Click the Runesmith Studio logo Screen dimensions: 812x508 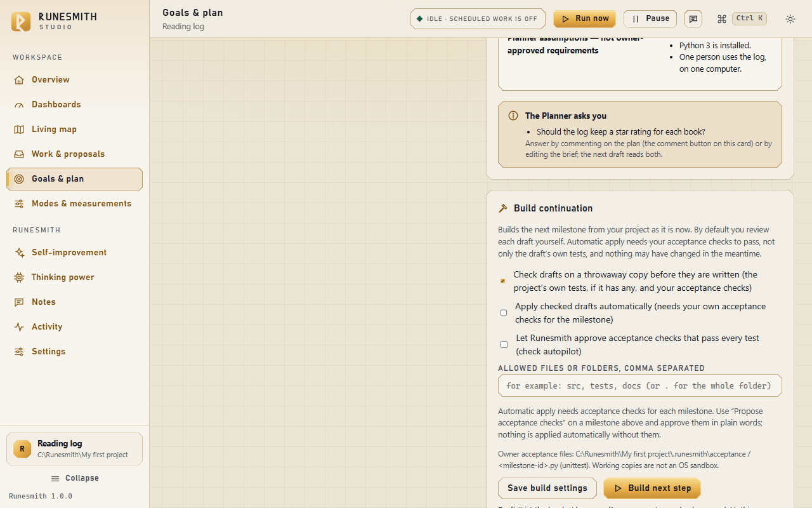[x=21, y=21]
